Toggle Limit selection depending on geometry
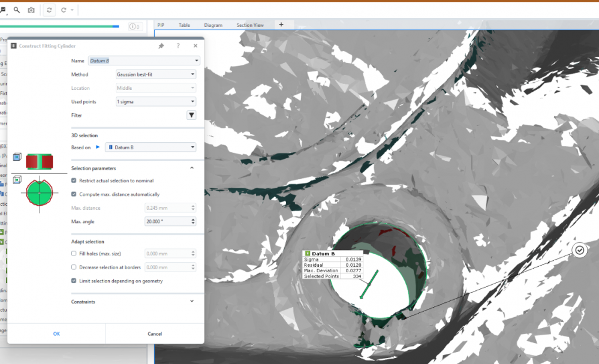This screenshot has height=364, width=599. pyautogui.click(x=74, y=281)
